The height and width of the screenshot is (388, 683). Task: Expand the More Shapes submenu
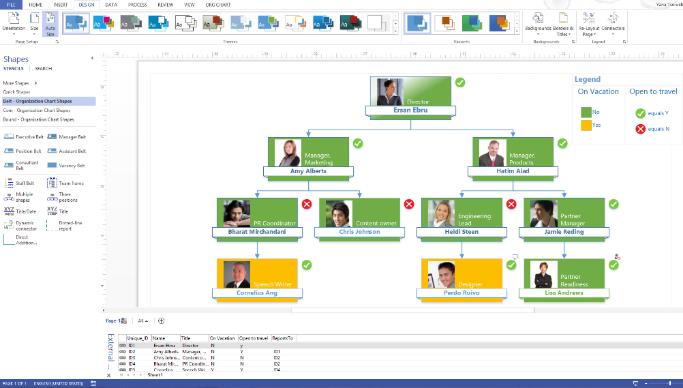[20, 83]
